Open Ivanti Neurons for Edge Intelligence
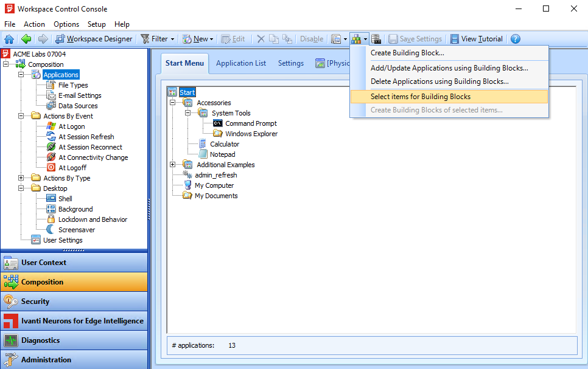 click(74, 321)
